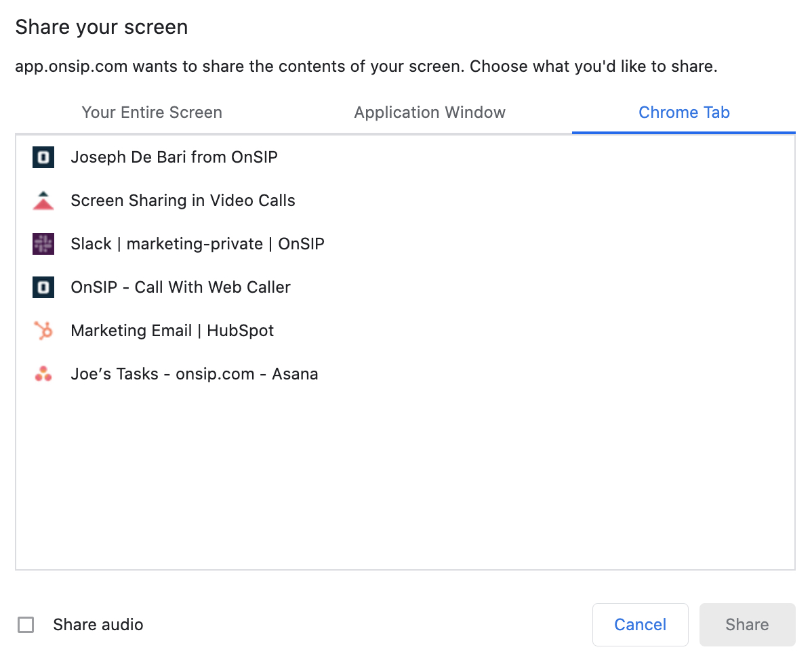Click the "Share audio" label text
The image size is (812, 660).
[x=98, y=624]
